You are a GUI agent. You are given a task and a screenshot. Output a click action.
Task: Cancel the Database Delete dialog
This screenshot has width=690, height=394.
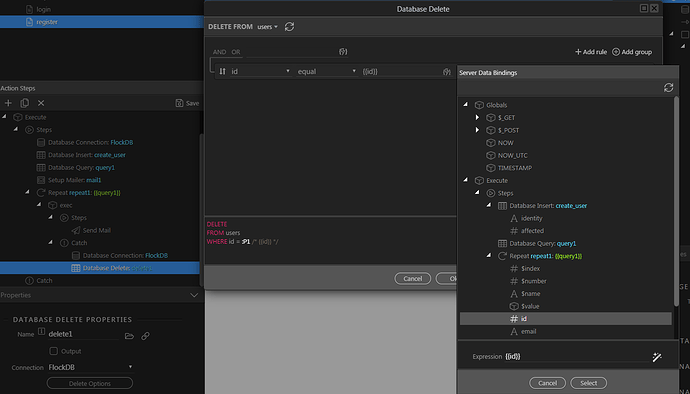[412, 279]
